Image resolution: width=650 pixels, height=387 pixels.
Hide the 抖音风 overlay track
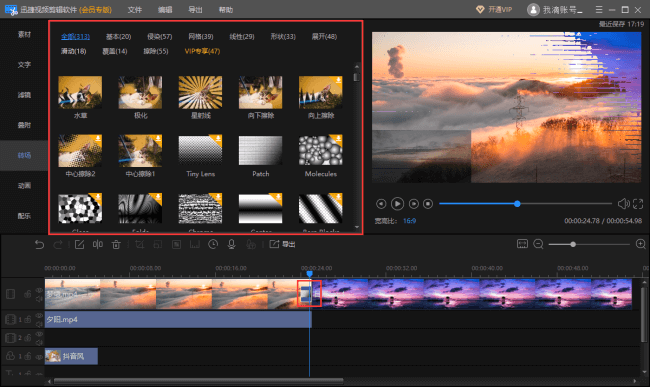(39, 356)
